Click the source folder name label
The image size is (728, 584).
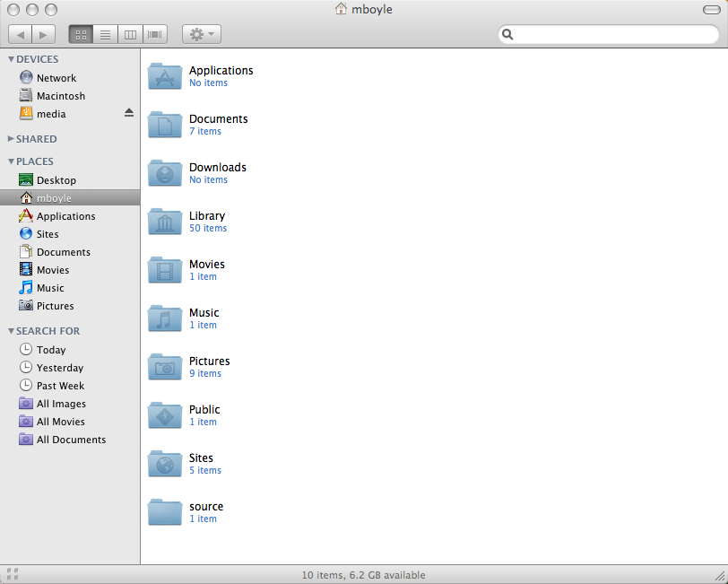(206, 507)
